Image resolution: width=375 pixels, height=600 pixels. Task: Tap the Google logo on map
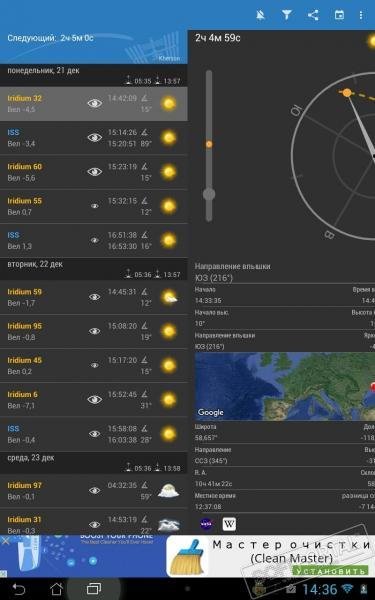[x=210, y=412]
